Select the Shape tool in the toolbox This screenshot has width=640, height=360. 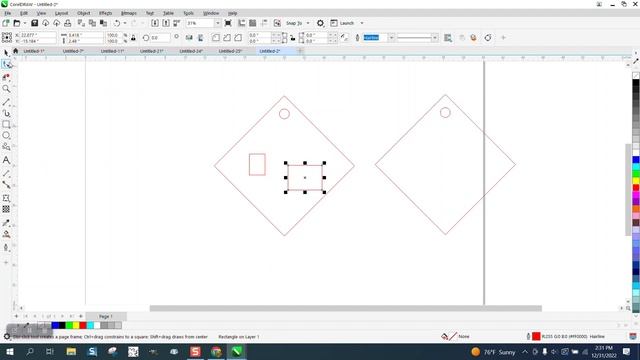(6, 64)
